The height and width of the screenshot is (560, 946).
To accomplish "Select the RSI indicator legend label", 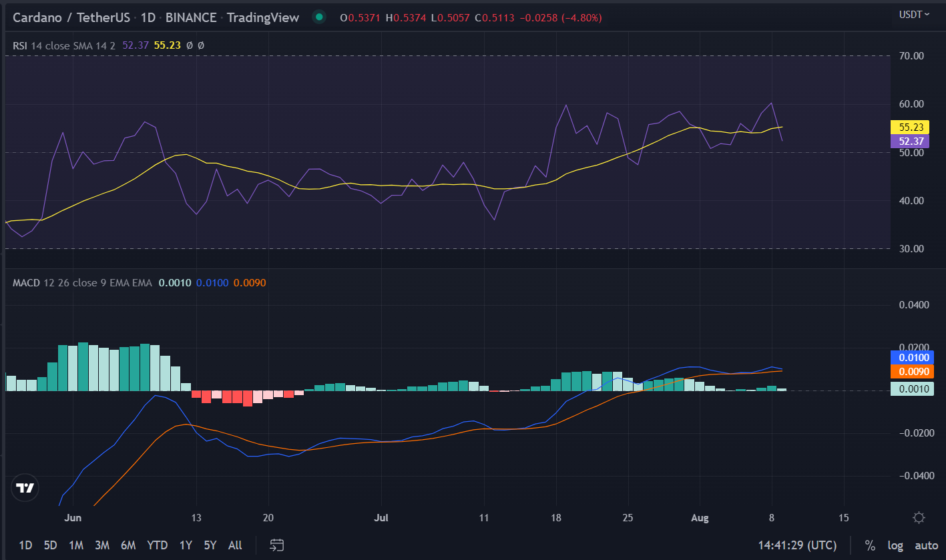I will pos(21,45).
